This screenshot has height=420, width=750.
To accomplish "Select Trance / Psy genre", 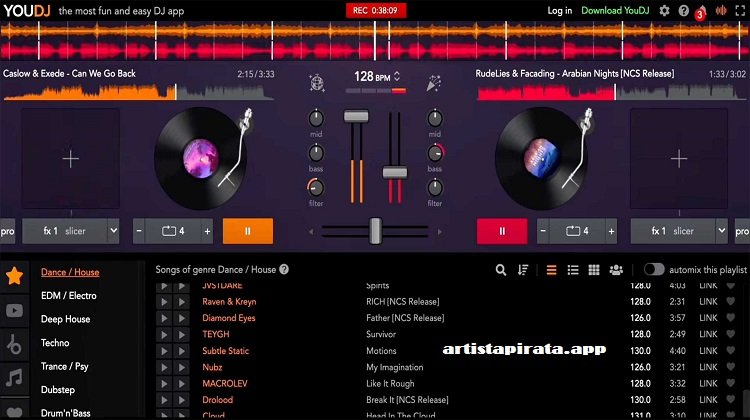I will click(x=65, y=366).
